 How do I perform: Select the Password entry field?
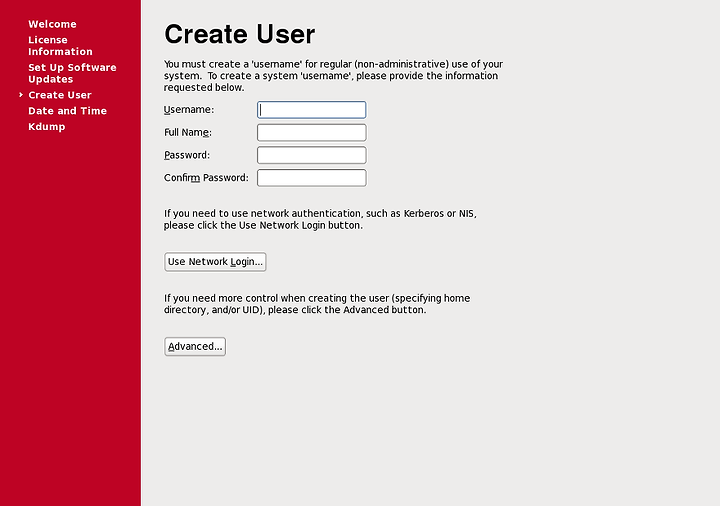coord(311,155)
